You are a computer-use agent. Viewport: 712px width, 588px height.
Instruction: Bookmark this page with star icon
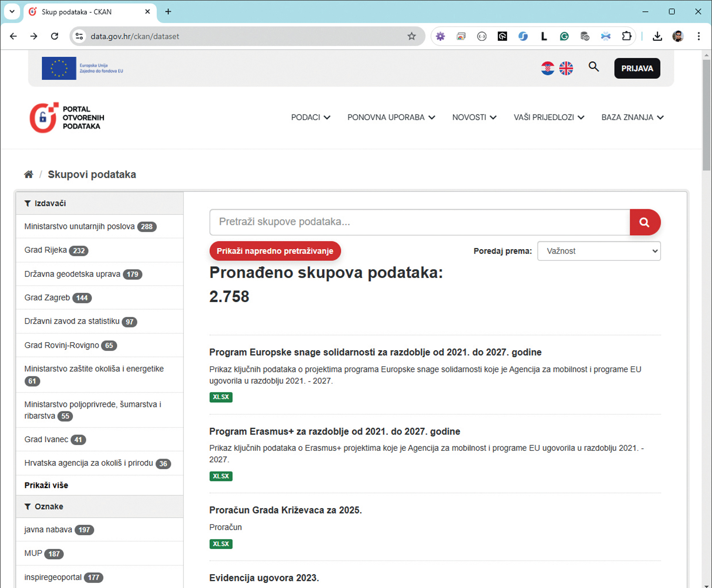(x=412, y=36)
